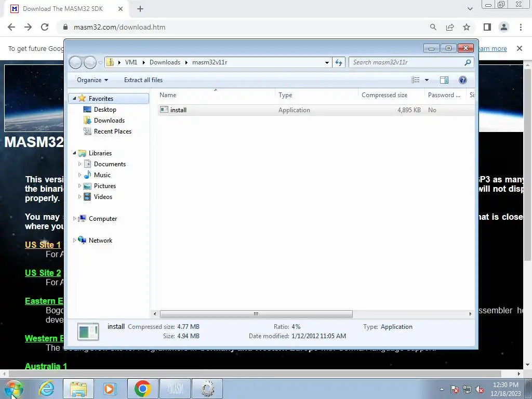532x399 pixels.
Task: Click volume icon in system tray
Action: [480, 389]
